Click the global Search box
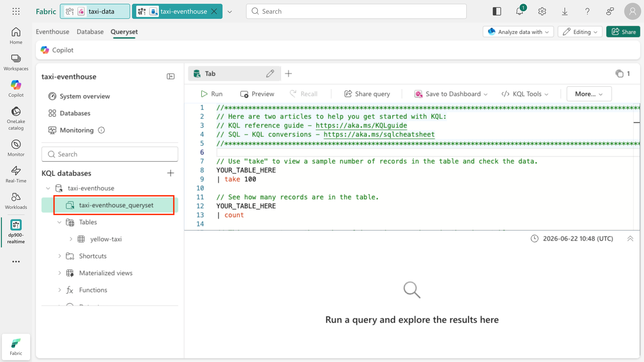Image resolution: width=644 pixels, height=362 pixels. click(356, 11)
